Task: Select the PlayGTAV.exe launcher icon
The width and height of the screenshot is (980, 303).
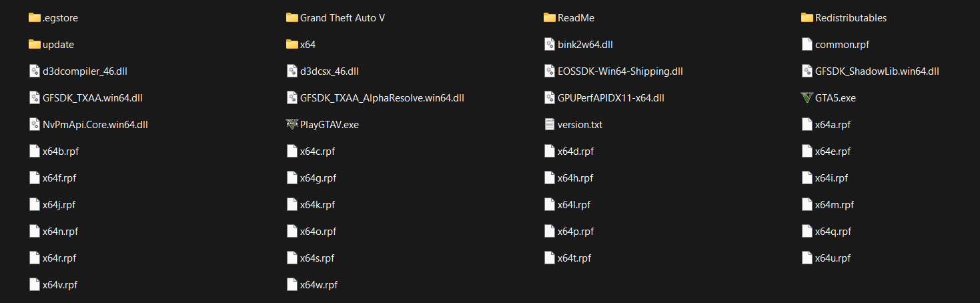Action: tap(292, 125)
